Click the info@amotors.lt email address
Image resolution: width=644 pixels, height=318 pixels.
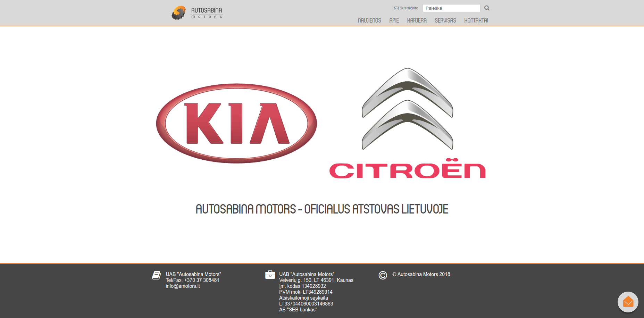(183, 286)
